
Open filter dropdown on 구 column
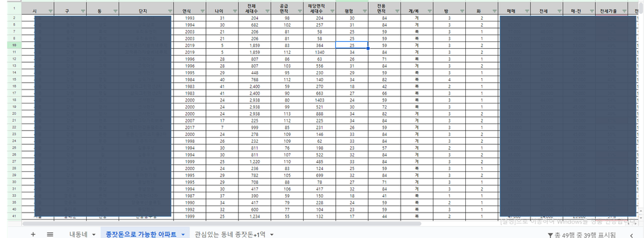tap(83, 11)
